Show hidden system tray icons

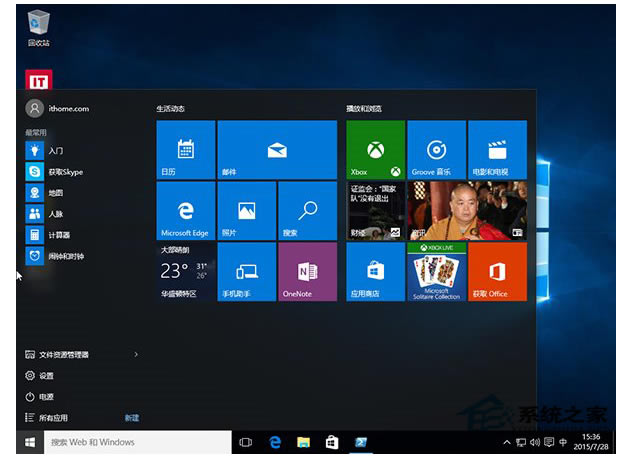coord(507,442)
